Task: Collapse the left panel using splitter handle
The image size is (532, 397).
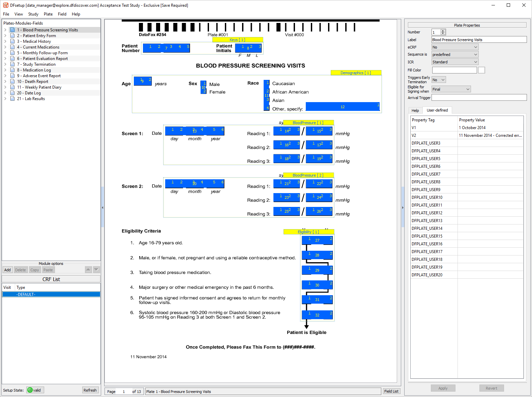Action: (102, 208)
